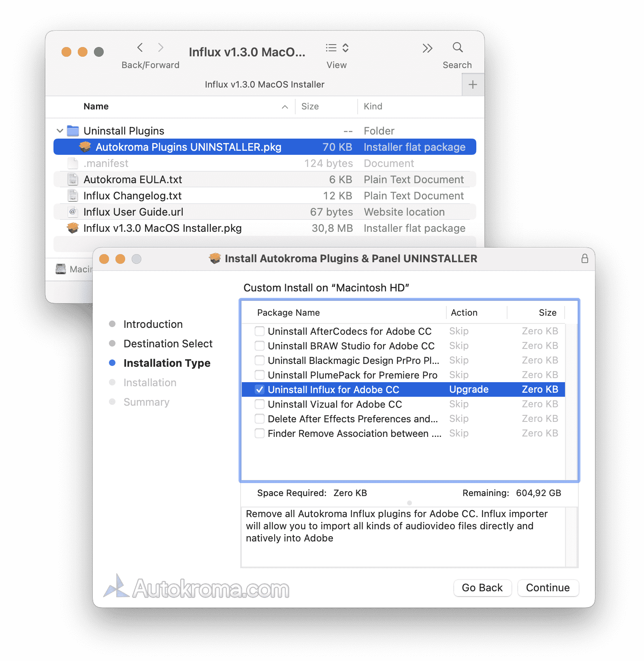644x661 pixels.
Task: Open the toolbar overflow double-chevron
Action: pos(427,48)
